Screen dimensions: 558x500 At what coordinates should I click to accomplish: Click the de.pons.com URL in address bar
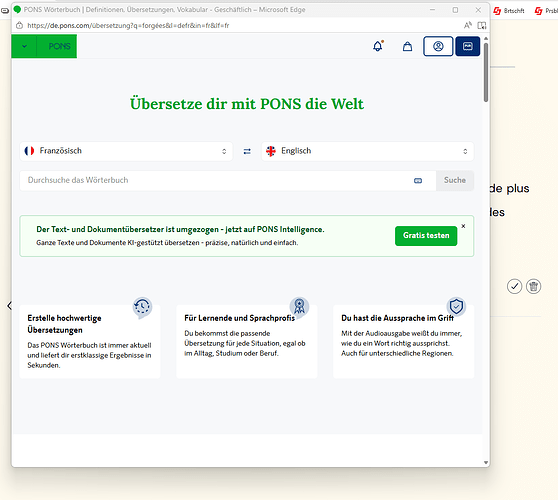point(128,26)
